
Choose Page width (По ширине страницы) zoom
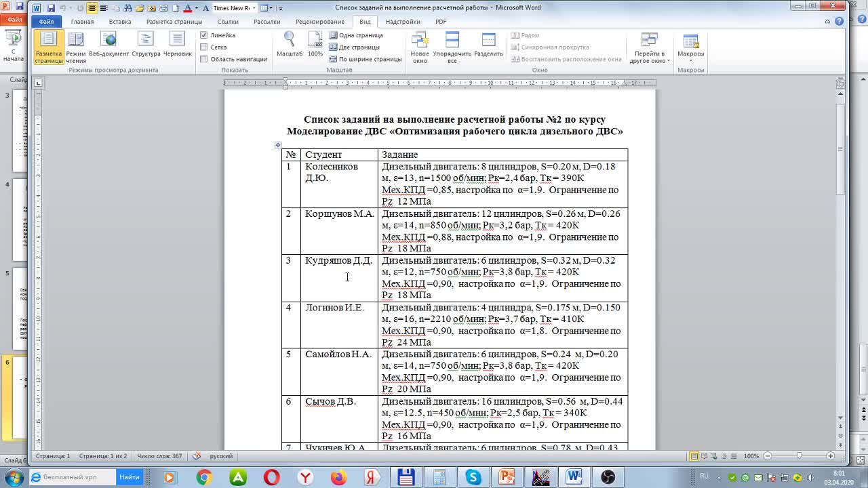[x=366, y=59]
